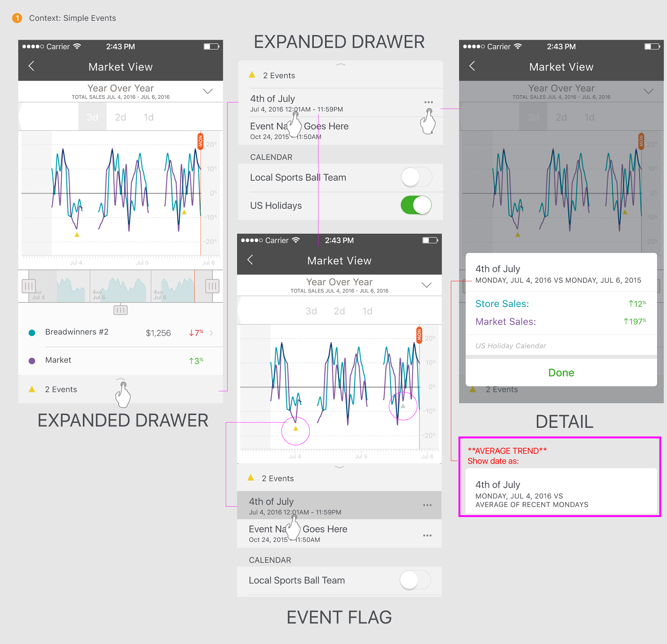The image size is (667, 644).
Task: Click circled yellow event flag on Event Flag chart
Action: (296, 428)
